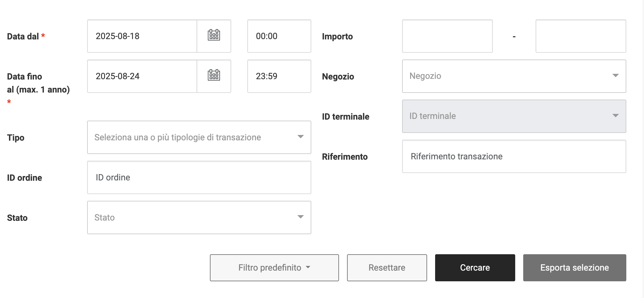Image resolution: width=644 pixels, height=298 pixels.
Task: Edit the start time 00:00 field
Action: 279,36
